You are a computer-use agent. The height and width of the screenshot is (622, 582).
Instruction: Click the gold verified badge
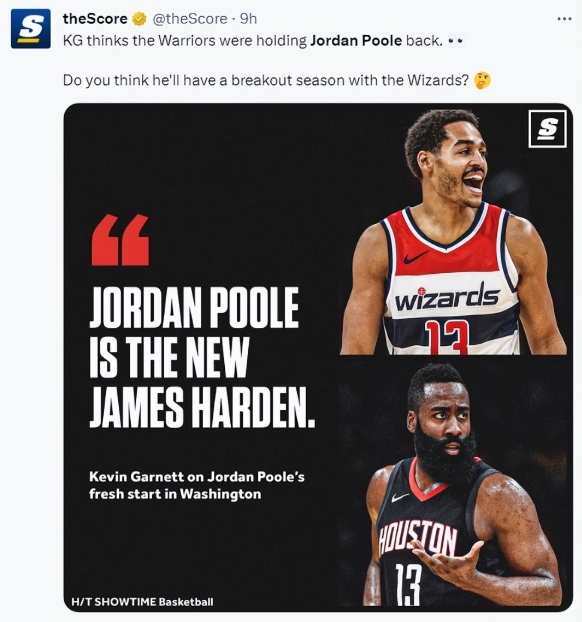[139, 19]
